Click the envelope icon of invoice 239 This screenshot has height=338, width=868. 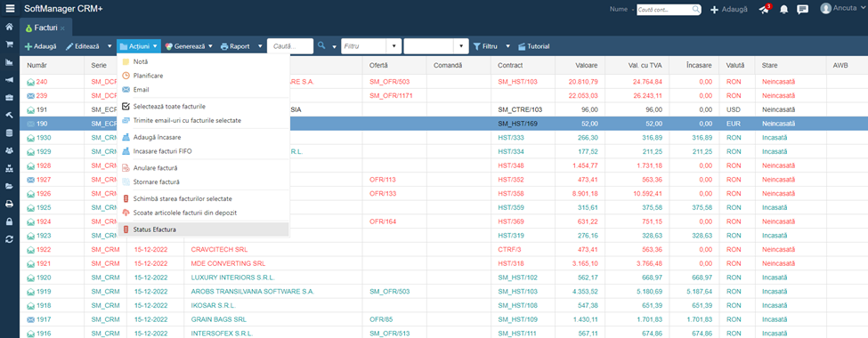[x=30, y=96]
